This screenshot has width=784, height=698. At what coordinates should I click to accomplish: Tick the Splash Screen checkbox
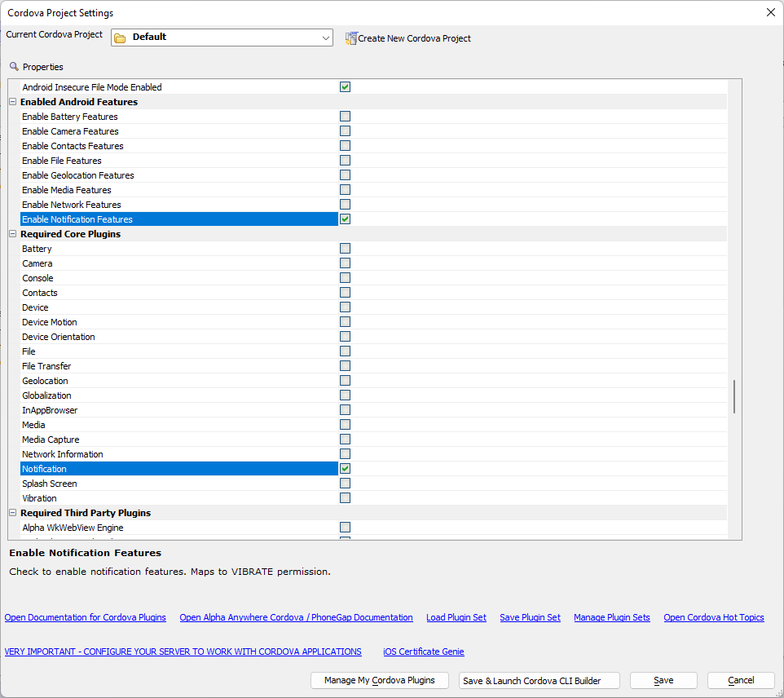[345, 484]
